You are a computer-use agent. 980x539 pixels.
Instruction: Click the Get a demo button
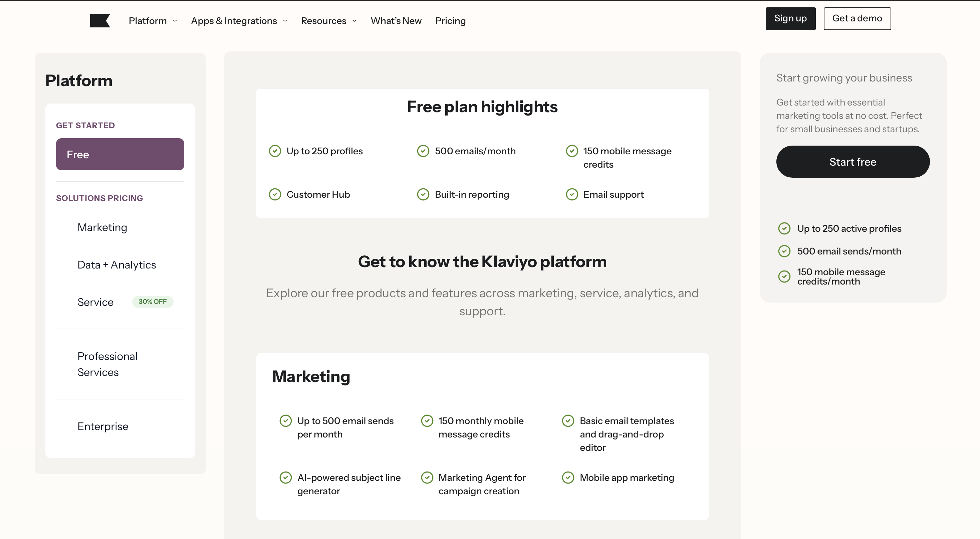tap(857, 19)
